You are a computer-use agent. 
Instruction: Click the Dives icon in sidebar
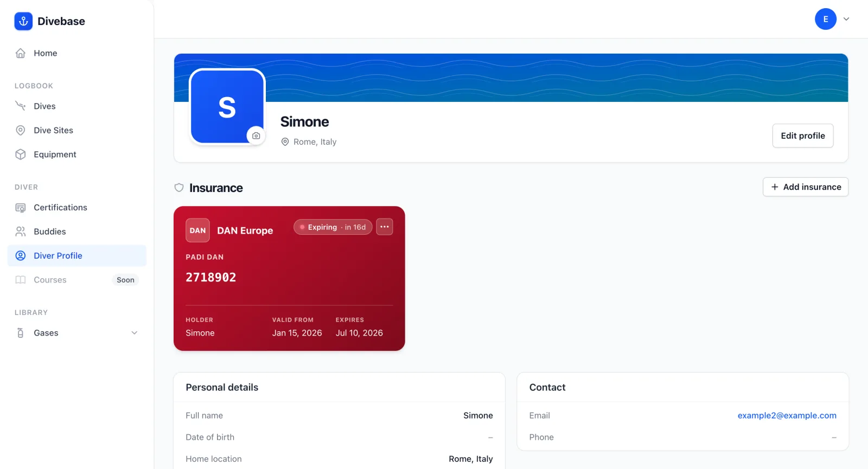pos(21,106)
